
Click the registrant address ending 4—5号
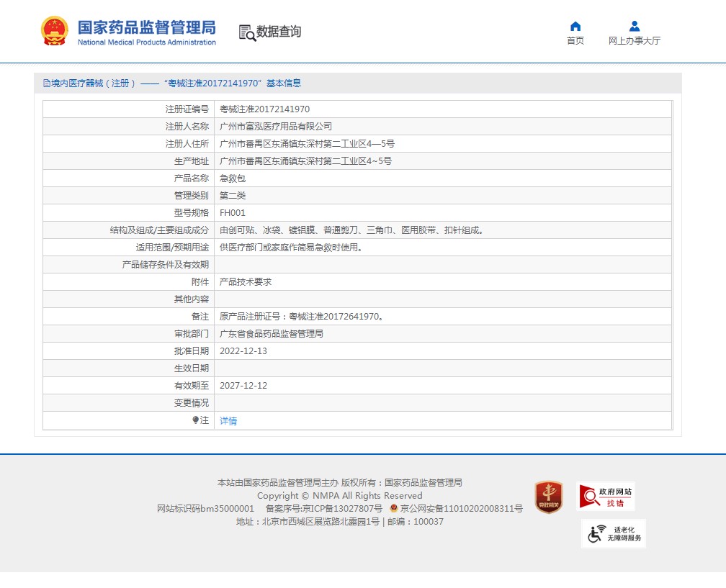(307, 144)
